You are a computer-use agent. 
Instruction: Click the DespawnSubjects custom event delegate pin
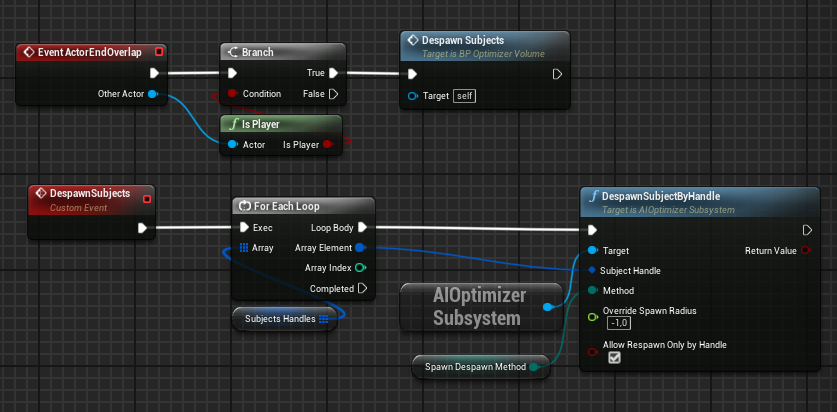point(147,199)
